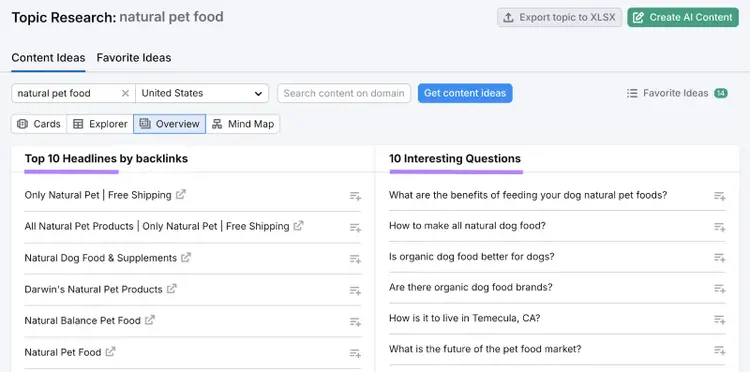Favorite 'Is organic dog food better for dogs?'
This screenshot has height=372, width=750.
(719, 258)
